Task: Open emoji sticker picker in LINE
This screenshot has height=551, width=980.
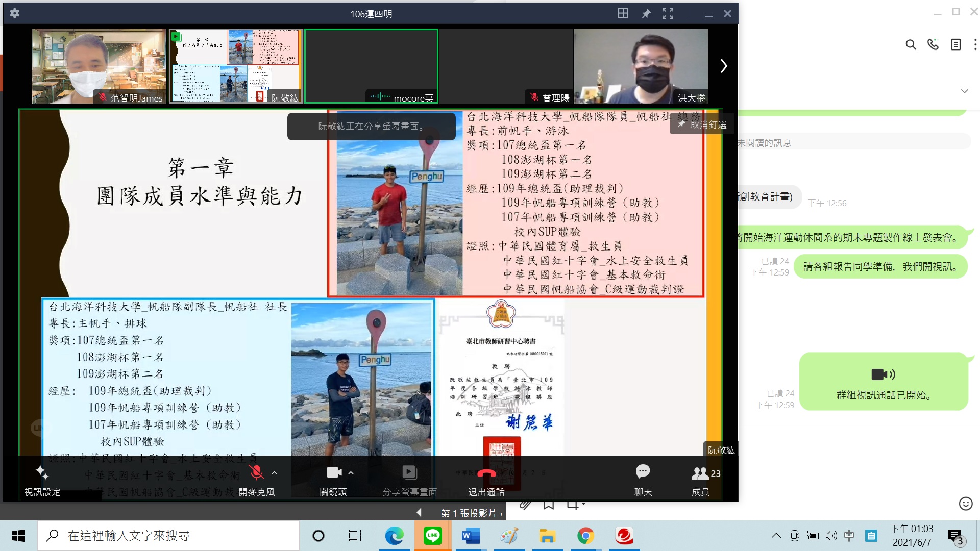Action: click(965, 504)
